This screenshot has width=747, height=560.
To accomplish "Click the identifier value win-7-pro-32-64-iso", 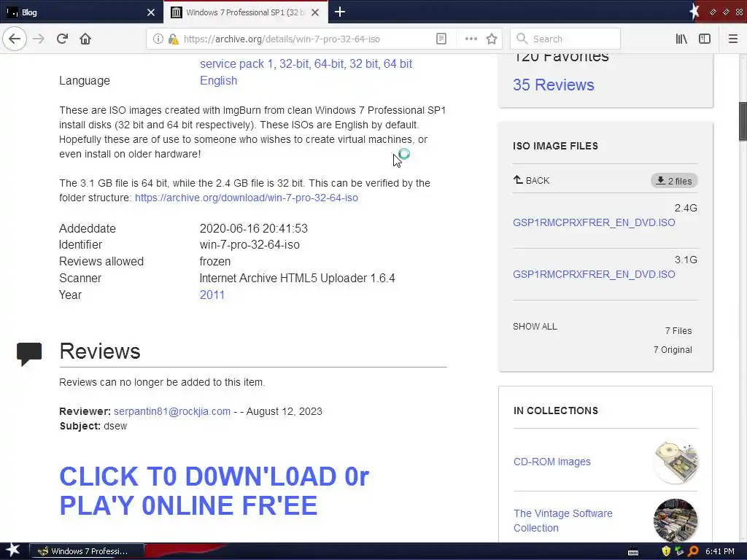I will click(x=249, y=245).
